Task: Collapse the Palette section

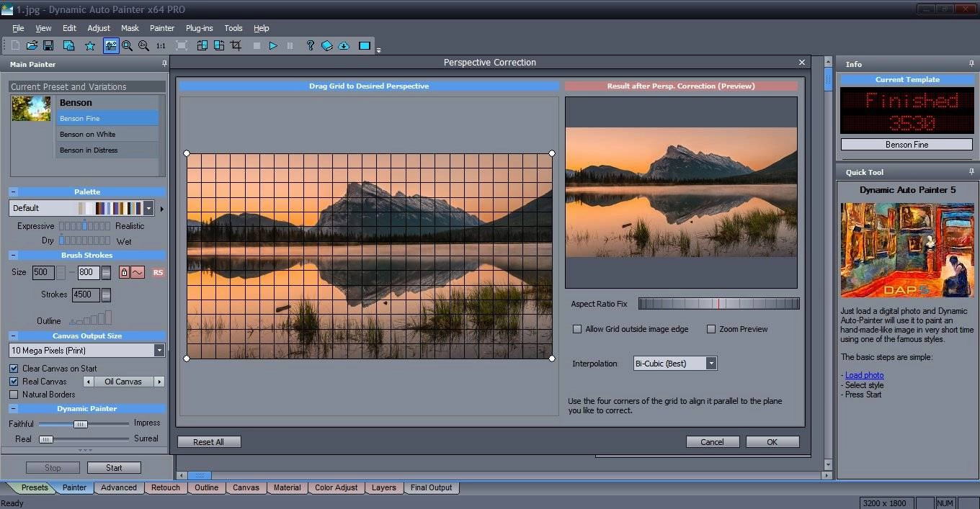Action: click(14, 192)
